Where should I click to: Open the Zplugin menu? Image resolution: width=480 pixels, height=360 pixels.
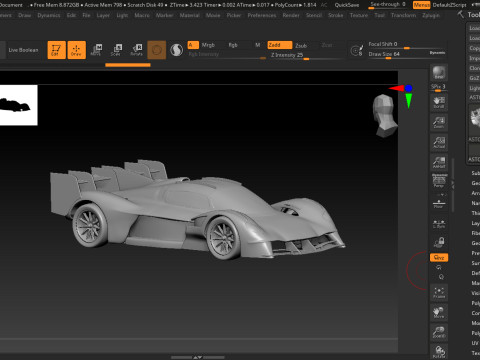pos(431,15)
